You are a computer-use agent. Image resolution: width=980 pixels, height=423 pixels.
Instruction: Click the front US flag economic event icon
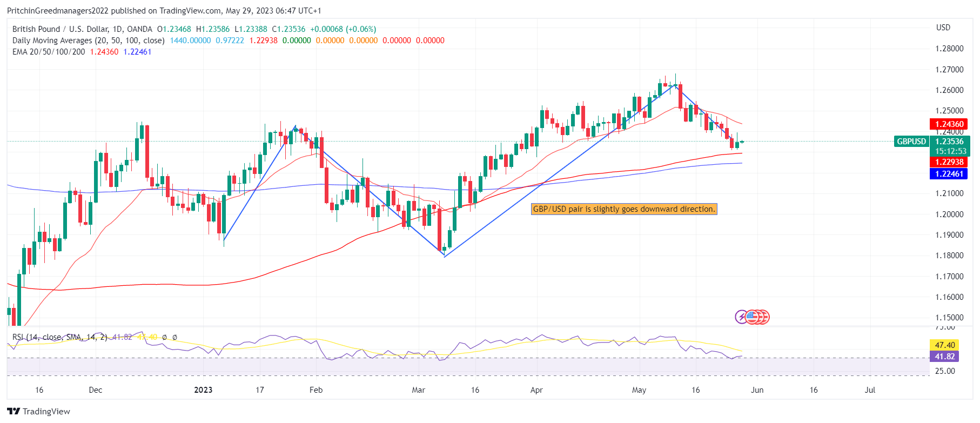tap(753, 317)
